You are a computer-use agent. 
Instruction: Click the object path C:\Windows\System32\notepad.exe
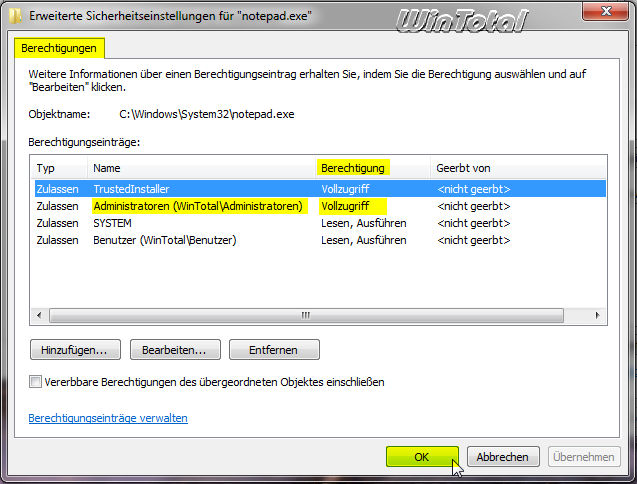pos(207,114)
